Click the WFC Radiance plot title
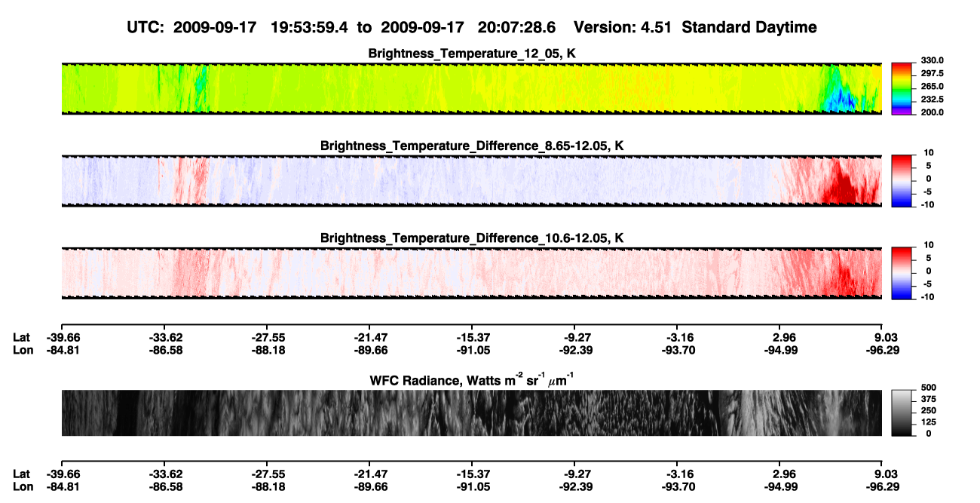980x503 pixels. pyautogui.click(x=472, y=379)
